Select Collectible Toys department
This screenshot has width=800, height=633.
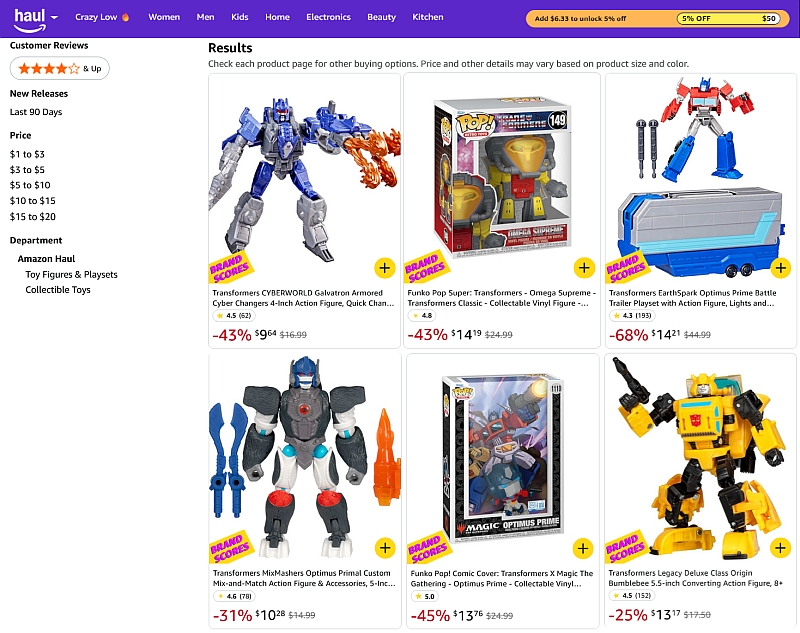[58, 290]
